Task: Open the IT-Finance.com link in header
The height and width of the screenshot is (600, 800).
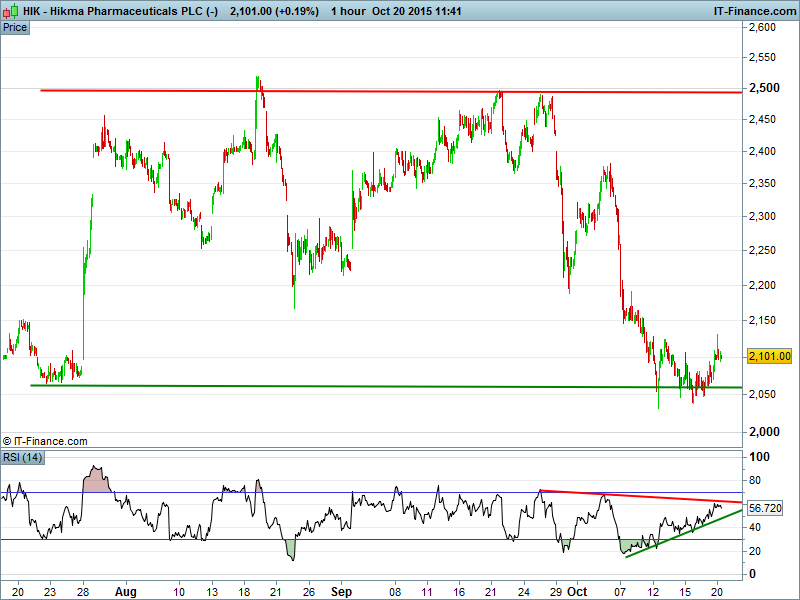Action: [x=754, y=10]
